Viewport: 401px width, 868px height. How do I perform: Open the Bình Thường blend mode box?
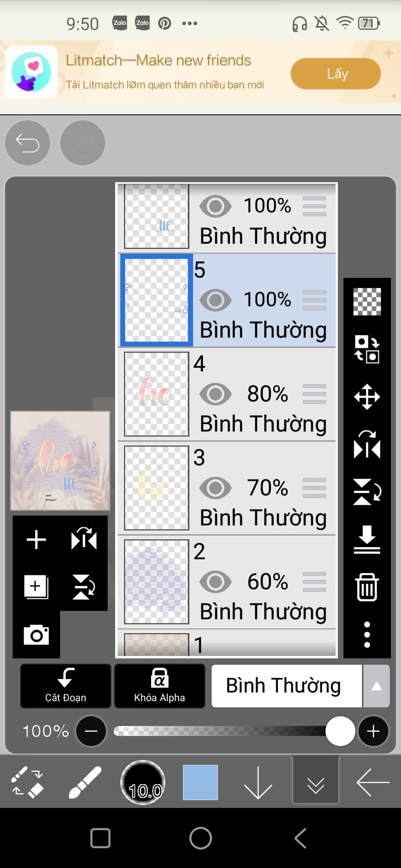[287, 686]
